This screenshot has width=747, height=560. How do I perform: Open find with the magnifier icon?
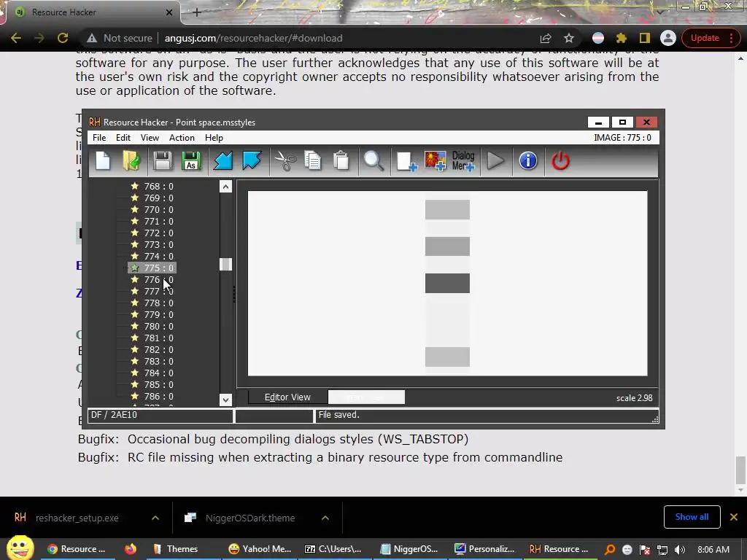373,161
